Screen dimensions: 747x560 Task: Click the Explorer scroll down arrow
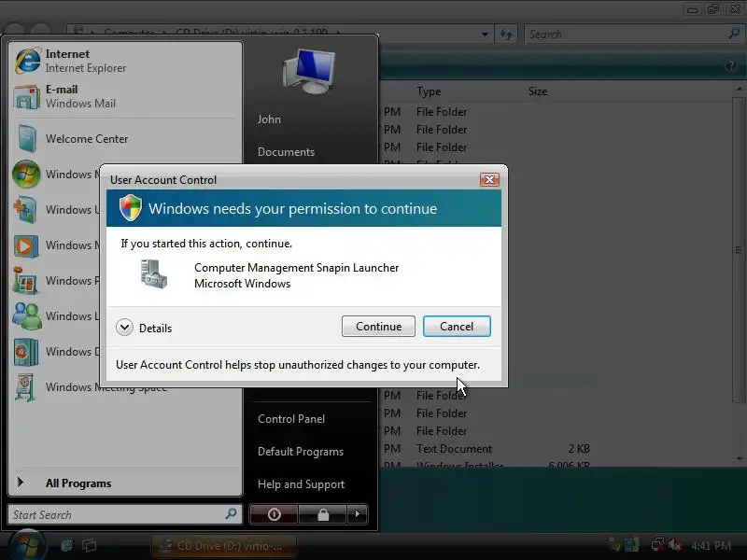[740, 458]
